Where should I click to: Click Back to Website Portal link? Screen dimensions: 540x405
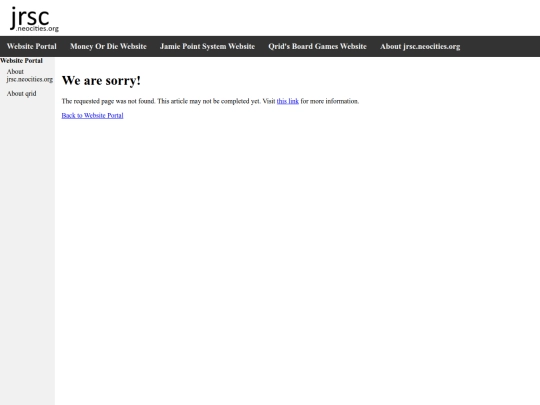92,116
